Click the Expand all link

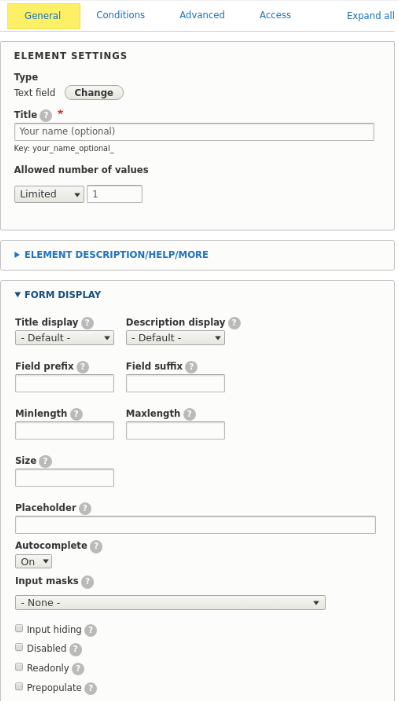pyautogui.click(x=370, y=16)
